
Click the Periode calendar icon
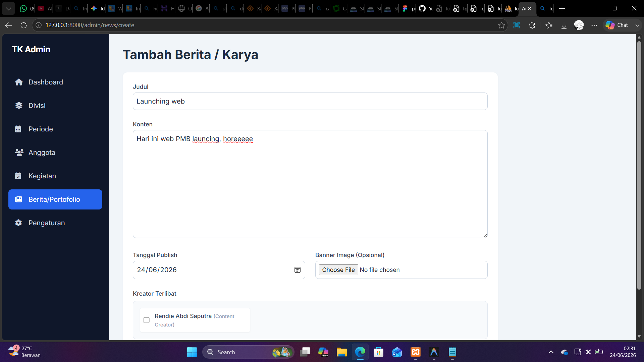click(18, 129)
